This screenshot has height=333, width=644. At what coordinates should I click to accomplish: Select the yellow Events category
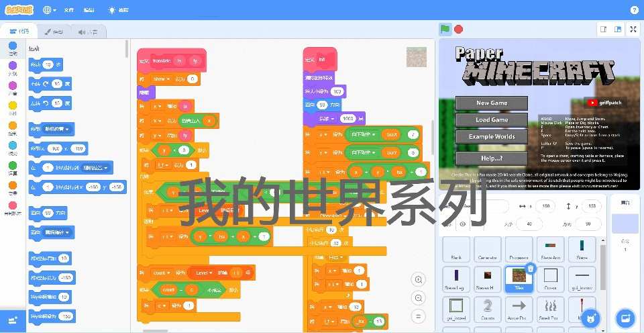click(x=13, y=108)
